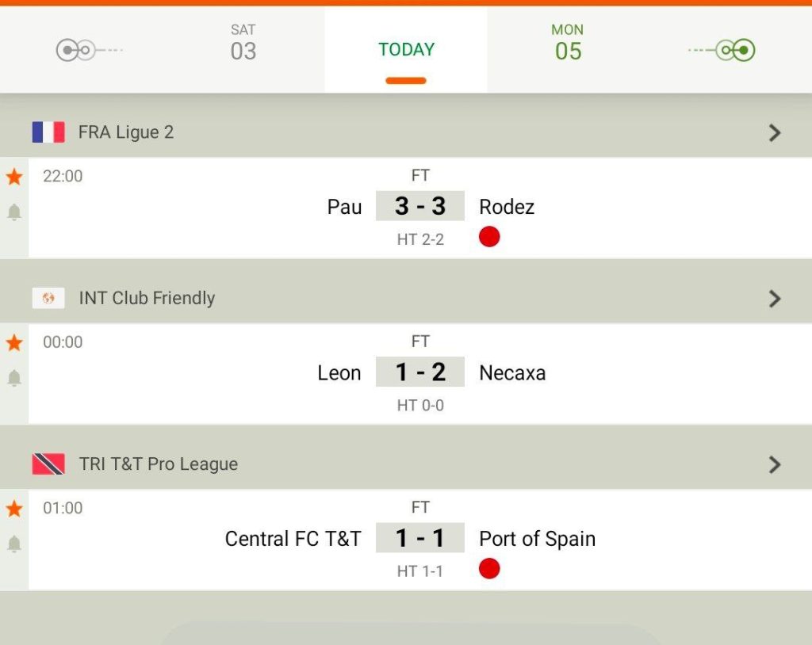Expand the T&T Pro League section
Screen dimensions: 812x645
775,464
